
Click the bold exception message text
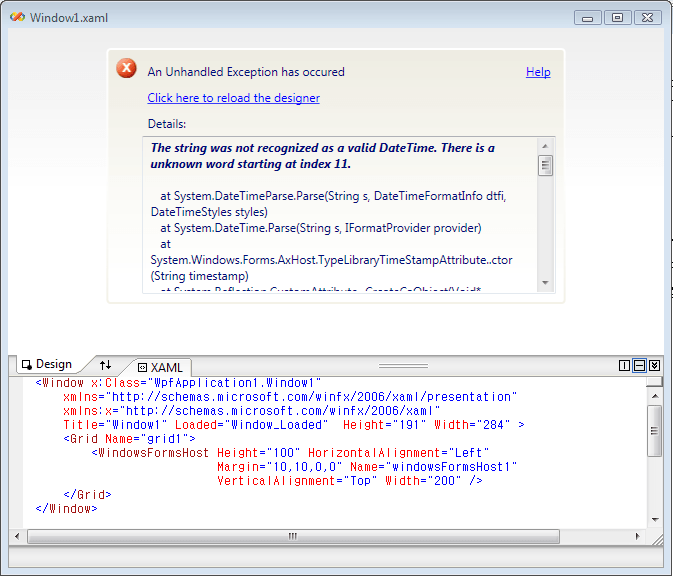click(322, 156)
